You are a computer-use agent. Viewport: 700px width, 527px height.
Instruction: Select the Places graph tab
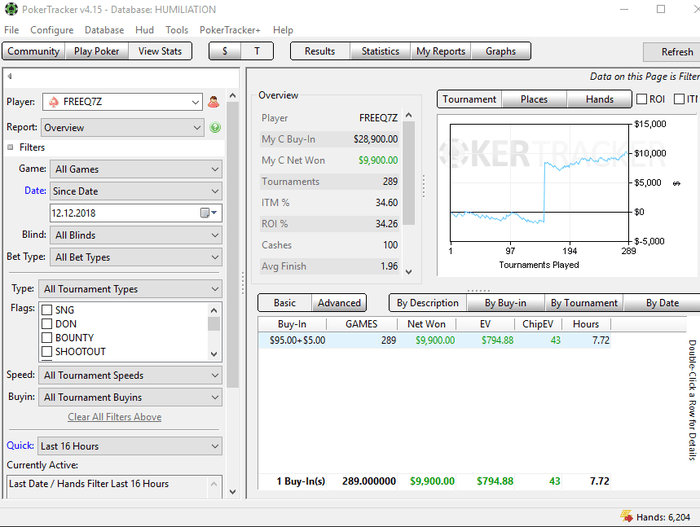tap(534, 99)
